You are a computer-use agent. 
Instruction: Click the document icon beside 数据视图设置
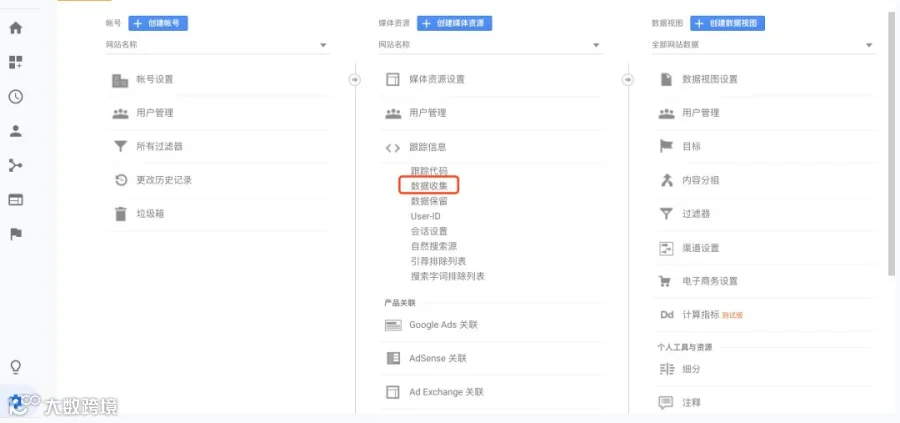point(666,79)
